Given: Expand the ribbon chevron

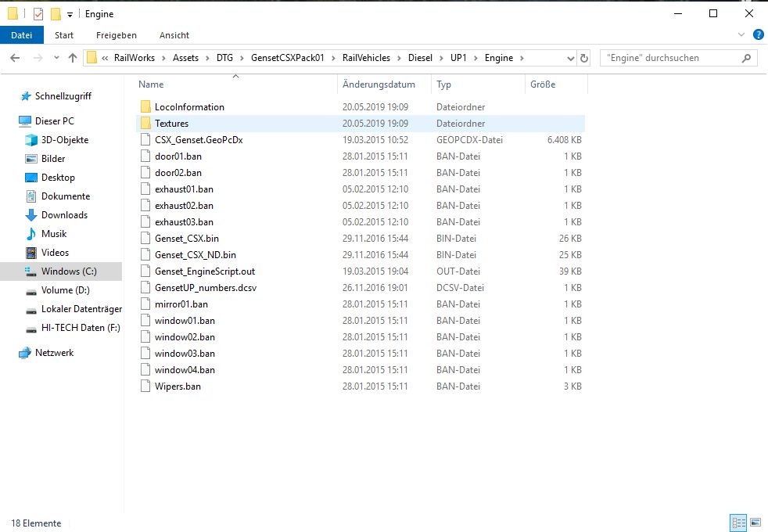Looking at the screenshot, I should [x=742, y=35].
